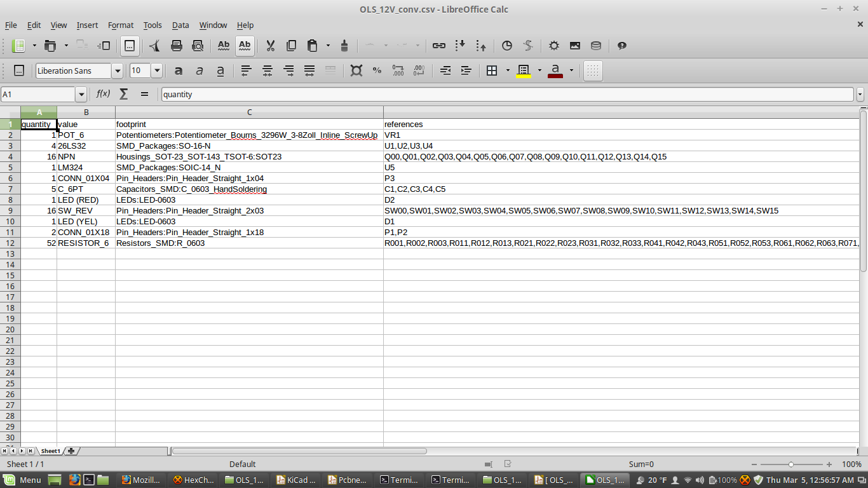Justify cell text
The height and width of the screenshot is (488, 868).
(309, 71)
